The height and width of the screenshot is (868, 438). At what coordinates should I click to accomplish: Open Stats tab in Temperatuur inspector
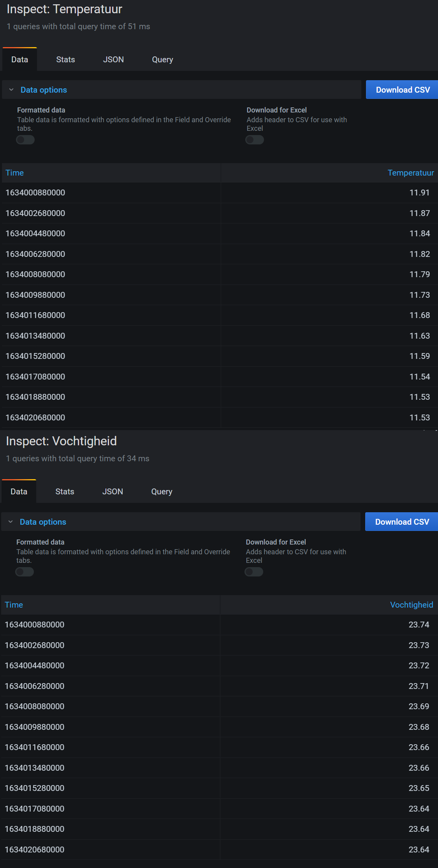65,60
